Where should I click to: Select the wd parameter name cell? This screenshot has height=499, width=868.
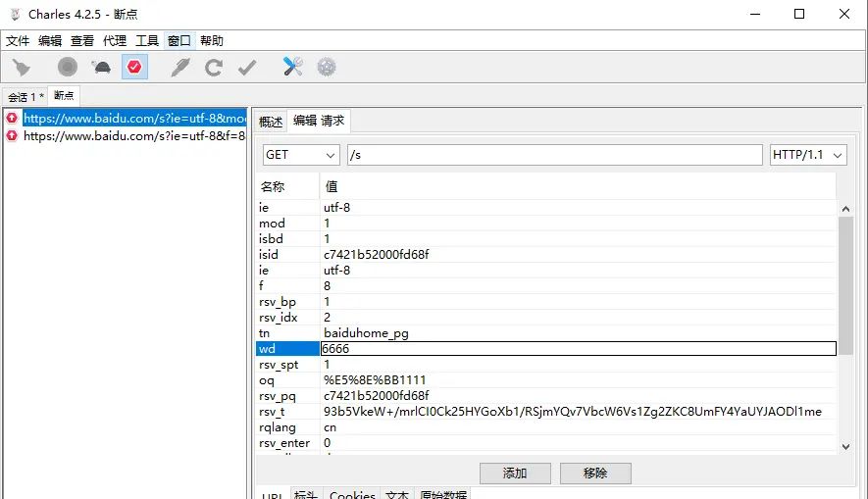pyautogui.click(x=287, y=349)
